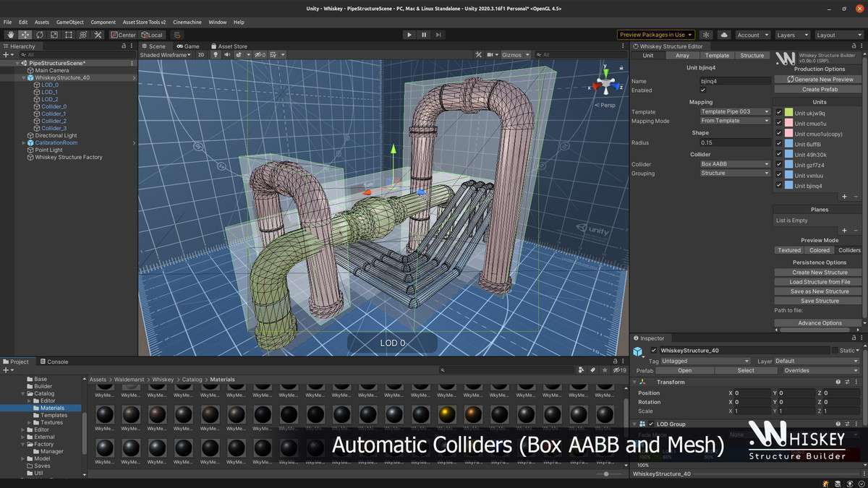868x488 pixels.
Task: Select the Transform tool in toolbar
Action: (82, 35)
